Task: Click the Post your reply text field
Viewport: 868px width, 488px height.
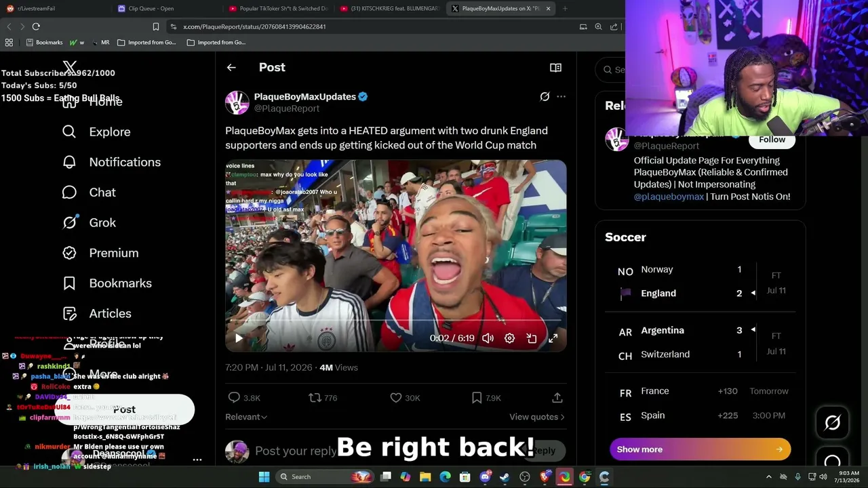Action: (x=296, y=451)
